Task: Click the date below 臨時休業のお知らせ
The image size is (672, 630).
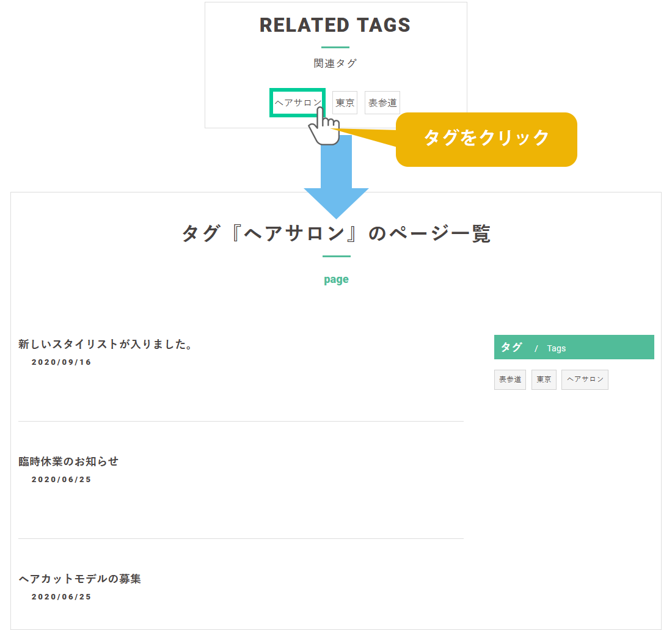Action: tap(61, 480)
